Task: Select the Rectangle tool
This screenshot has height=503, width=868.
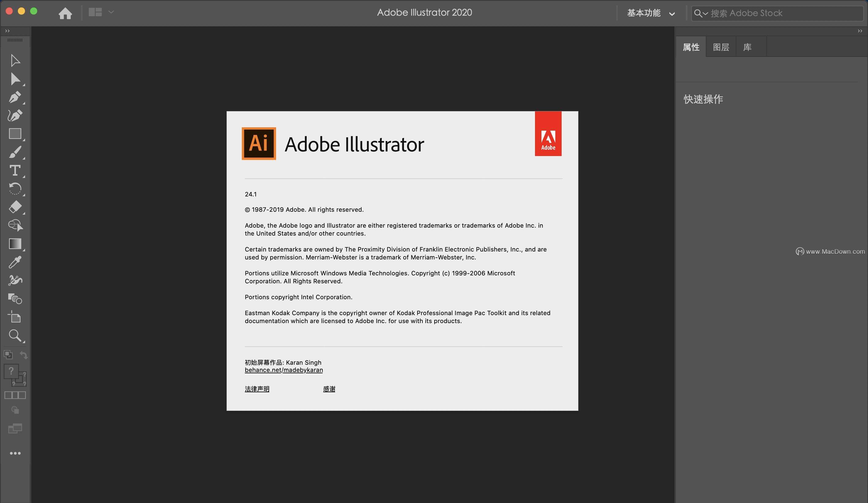Action: [15, 134]
